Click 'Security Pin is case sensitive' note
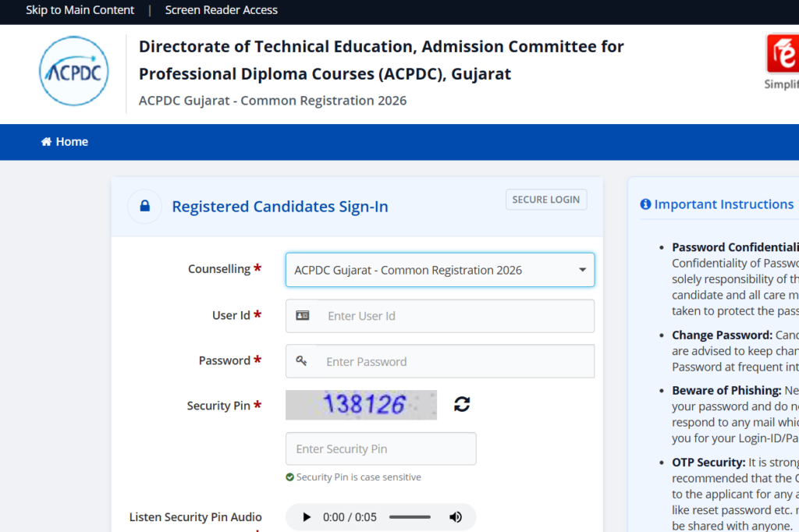This screenshot has height=532, width=799. [x=359, y=477]
